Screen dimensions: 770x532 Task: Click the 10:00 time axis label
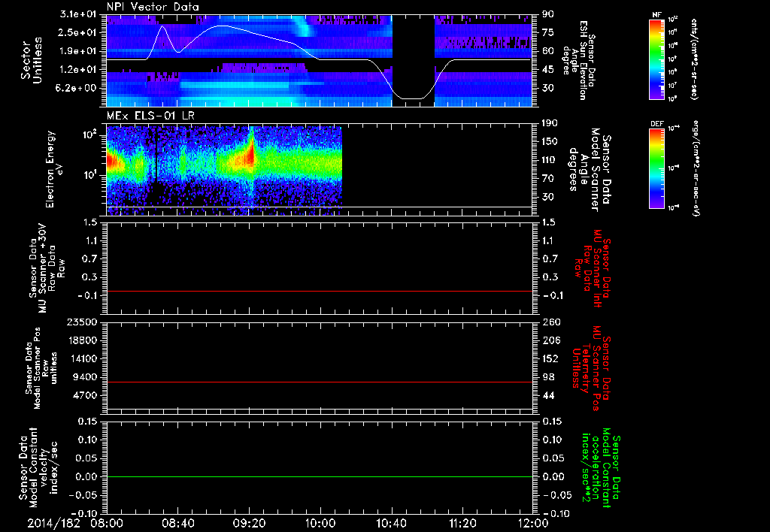(x=320, y=523)
